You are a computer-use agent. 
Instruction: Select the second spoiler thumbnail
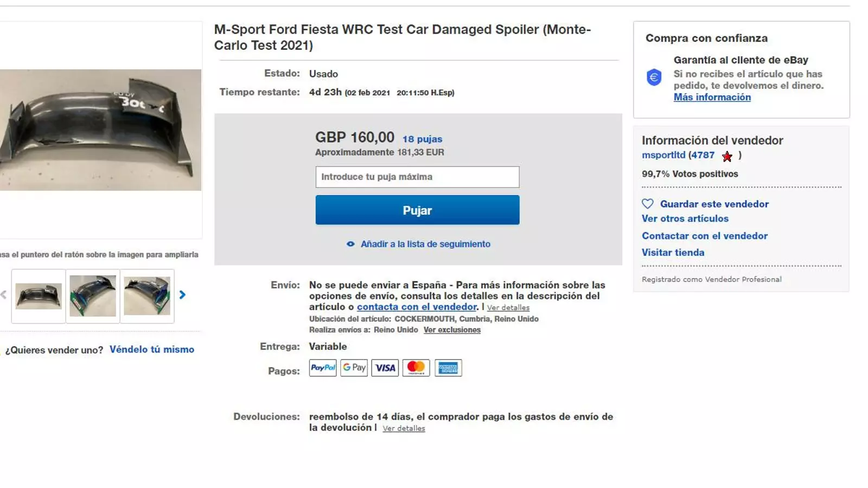pos(93,296)
